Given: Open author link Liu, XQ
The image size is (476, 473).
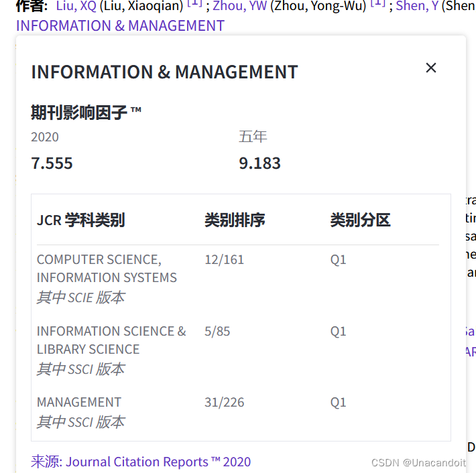Looking at the screenshot, I should (x=76, y=5).
